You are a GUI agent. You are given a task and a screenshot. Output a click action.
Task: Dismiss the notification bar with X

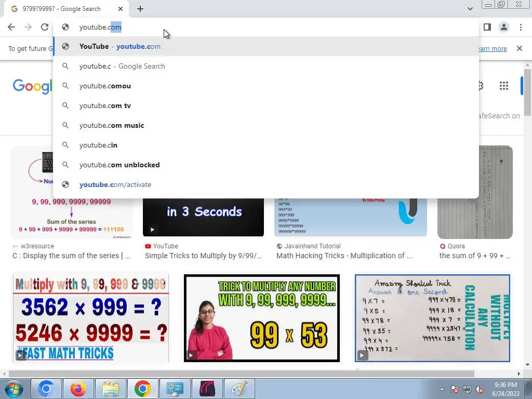(520, 48)
